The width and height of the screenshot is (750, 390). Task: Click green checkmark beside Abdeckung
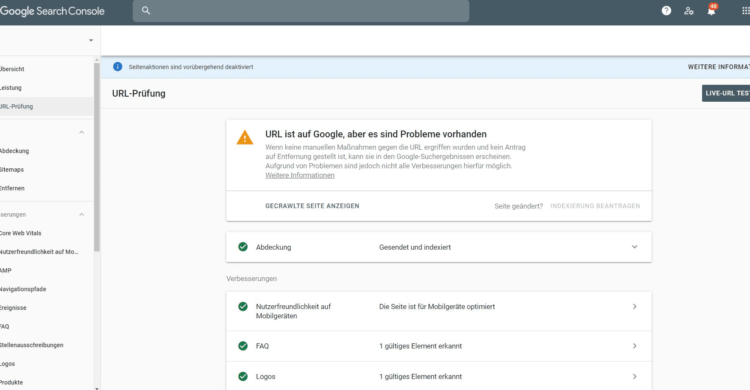[x=243, y=247]
